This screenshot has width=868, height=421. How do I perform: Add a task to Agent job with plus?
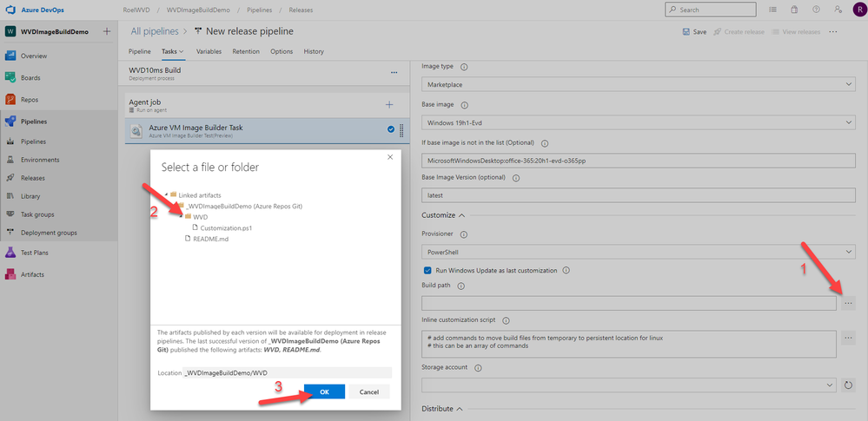point(389,104)
